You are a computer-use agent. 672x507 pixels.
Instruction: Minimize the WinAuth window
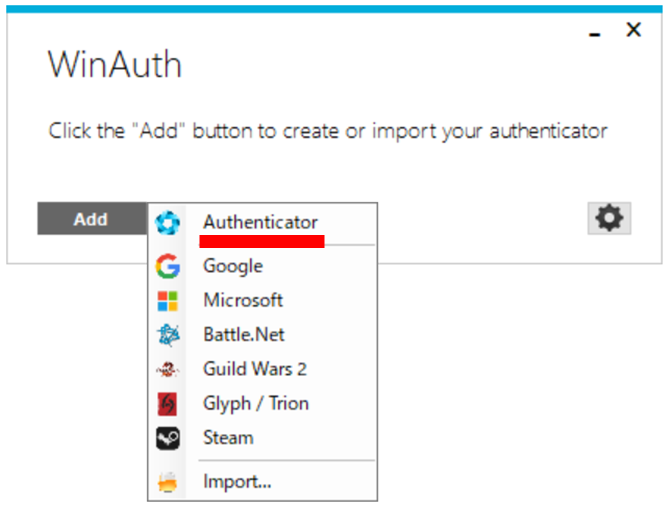(596, 33)
